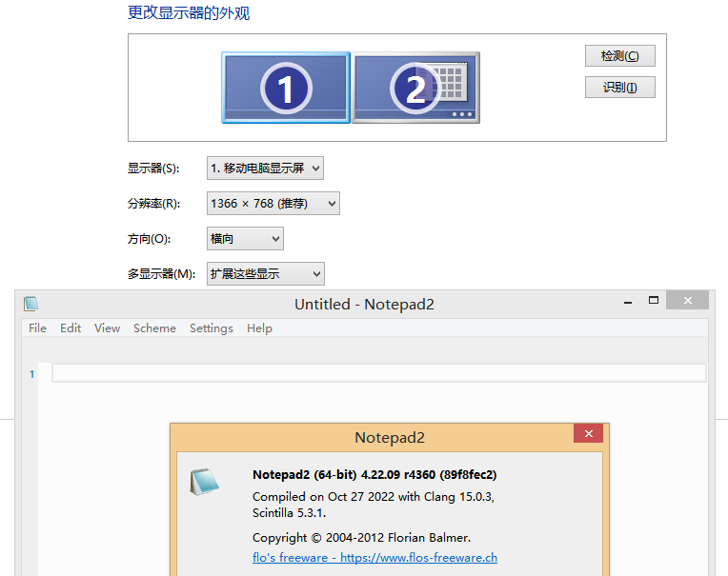Open the Settings menu in Notepad2
This screenshot has width=728, height=576.
pos(212,328)
